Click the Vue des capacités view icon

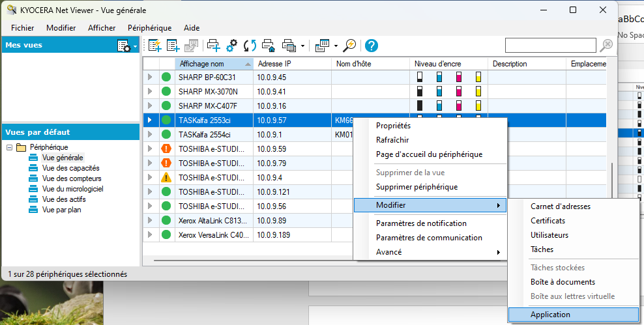33,168
